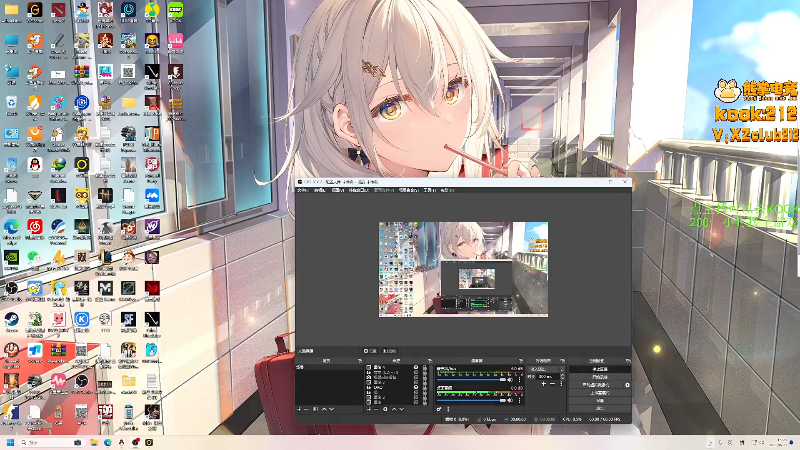Move selected source down in Sources panel
This screenshot has height=450, width=800.
402,409
